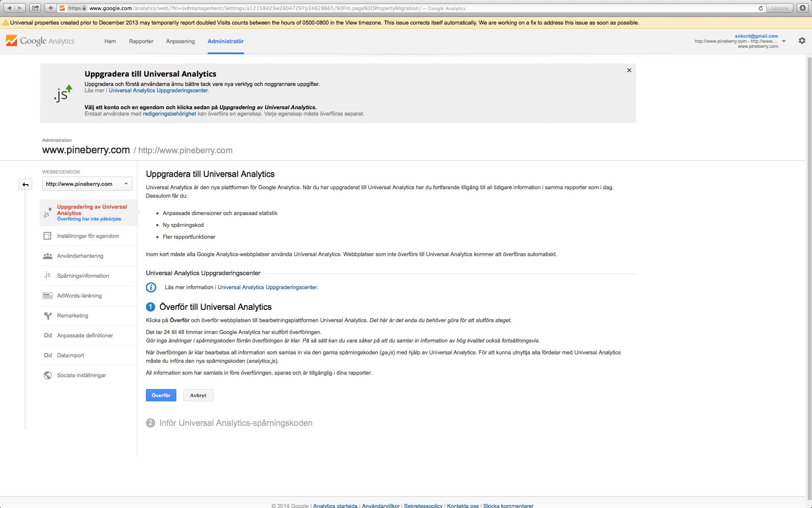Image resolution: width=812 pixels, height=508 pixels.
Task: Click the Användarhantering people icon
Action: point(47,256)
